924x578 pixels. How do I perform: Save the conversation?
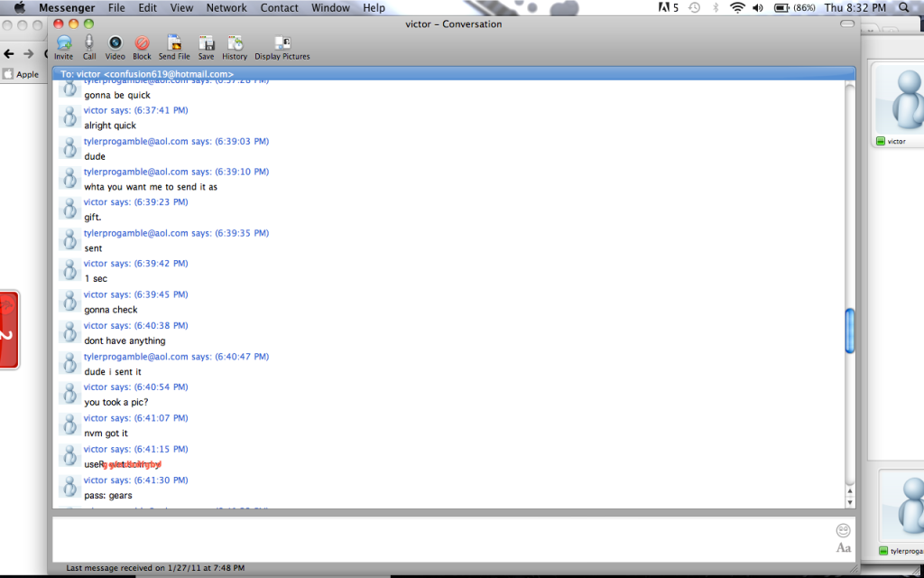point(207,47)
